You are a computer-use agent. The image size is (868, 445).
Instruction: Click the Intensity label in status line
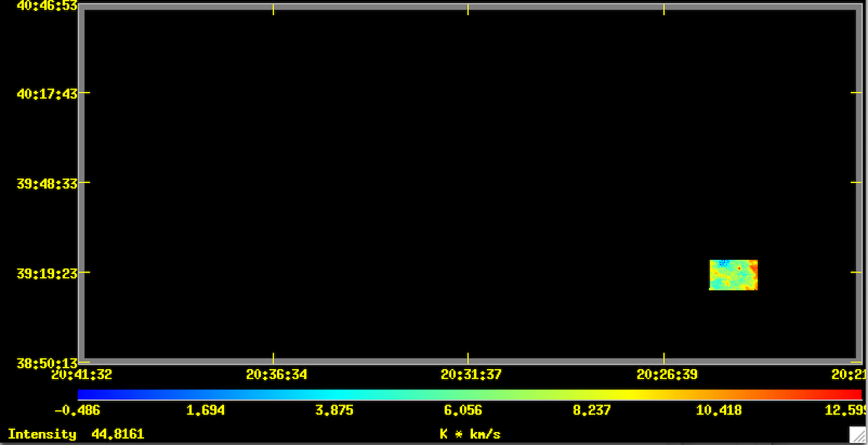click(x=42, y=434)
